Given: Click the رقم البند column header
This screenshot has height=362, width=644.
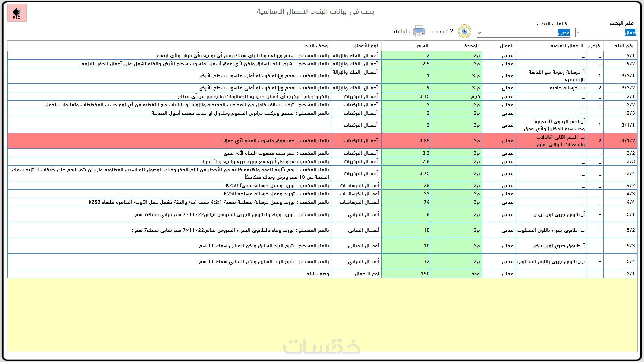Looking at the screenshot, I should 624,46.
